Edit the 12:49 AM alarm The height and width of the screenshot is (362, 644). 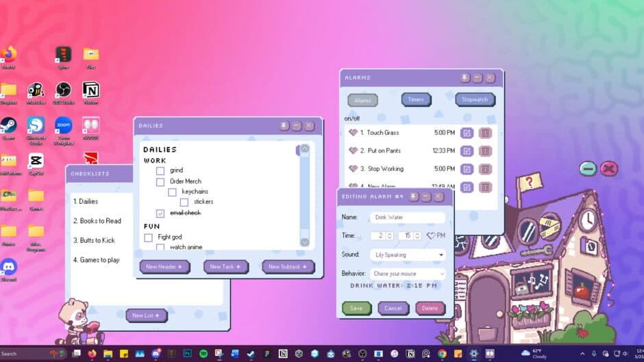click(x=467, y=187)
